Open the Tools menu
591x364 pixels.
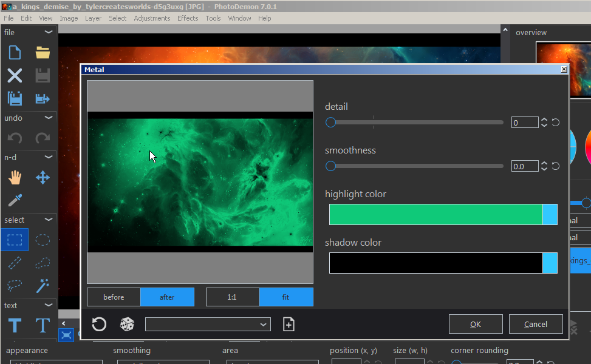pyautogui.click(x=213, y=18)
